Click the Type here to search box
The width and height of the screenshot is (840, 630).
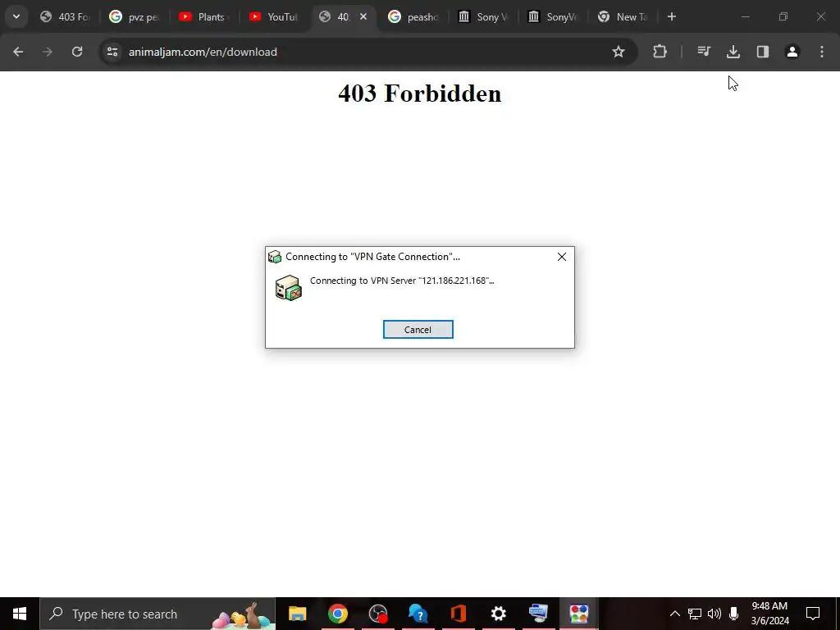point(157,614)
